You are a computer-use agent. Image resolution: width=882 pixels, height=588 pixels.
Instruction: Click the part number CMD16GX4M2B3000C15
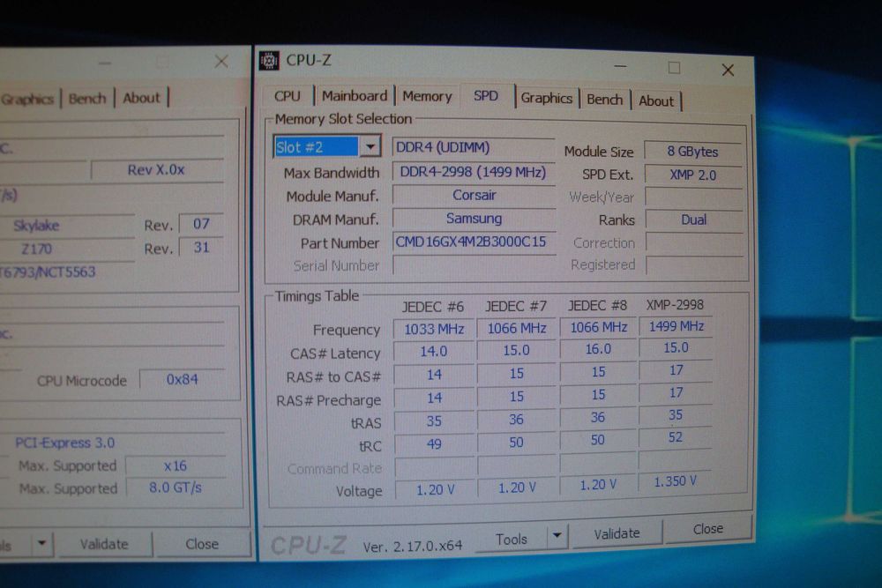point(475,242)
